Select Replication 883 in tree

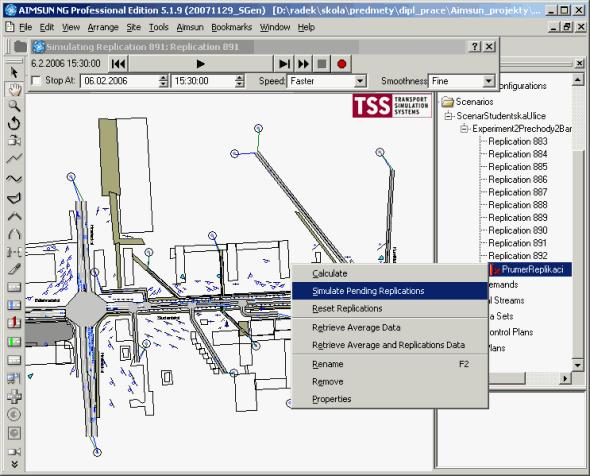[x=517, y=141]
